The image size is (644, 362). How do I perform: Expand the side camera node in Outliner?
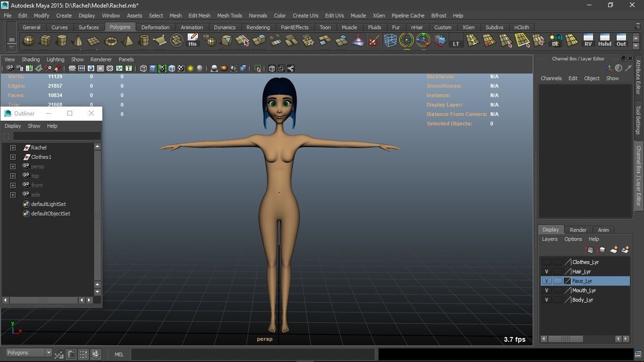(x=13, y=195)
